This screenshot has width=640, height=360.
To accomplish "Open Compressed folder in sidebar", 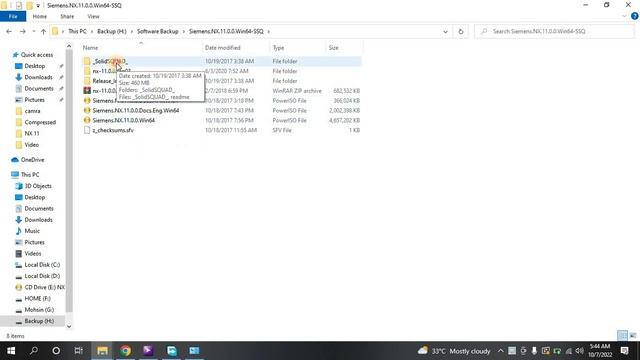I will point(40,122).
